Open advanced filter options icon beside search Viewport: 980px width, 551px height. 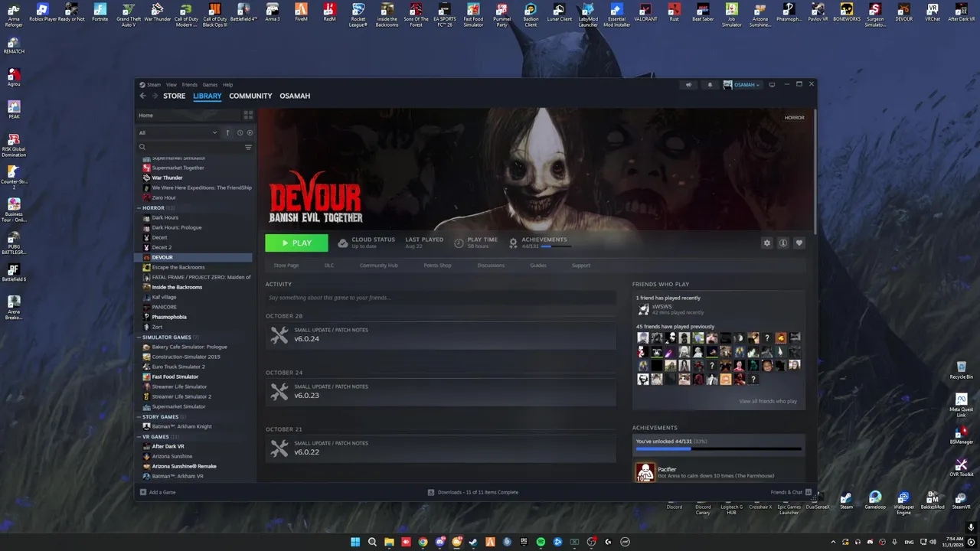click(x=248, y=147)
